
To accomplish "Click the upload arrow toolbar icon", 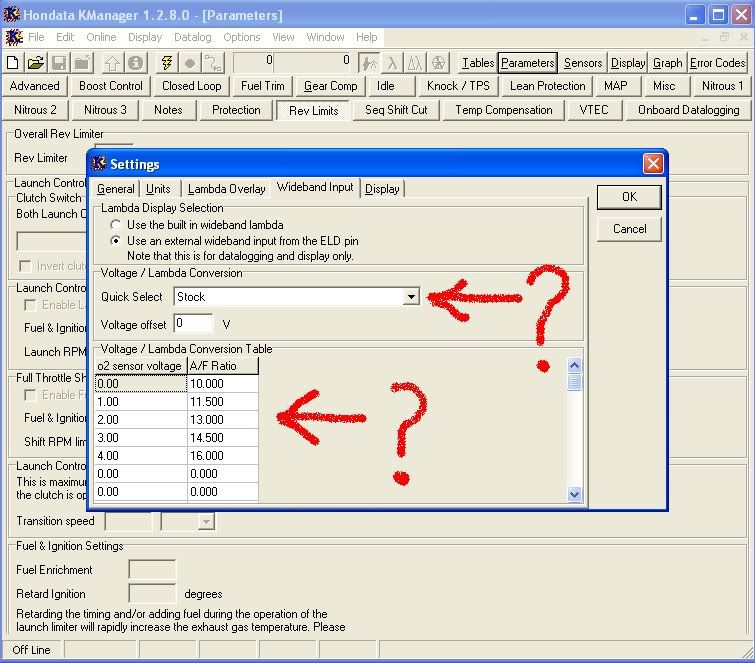I will point(112,62).
